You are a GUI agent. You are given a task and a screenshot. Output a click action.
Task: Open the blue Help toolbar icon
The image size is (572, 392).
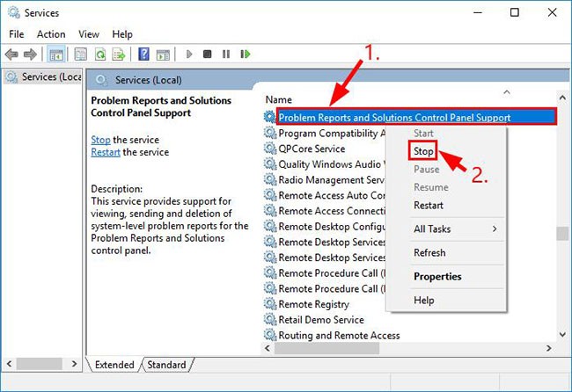(x=143, y=54)
